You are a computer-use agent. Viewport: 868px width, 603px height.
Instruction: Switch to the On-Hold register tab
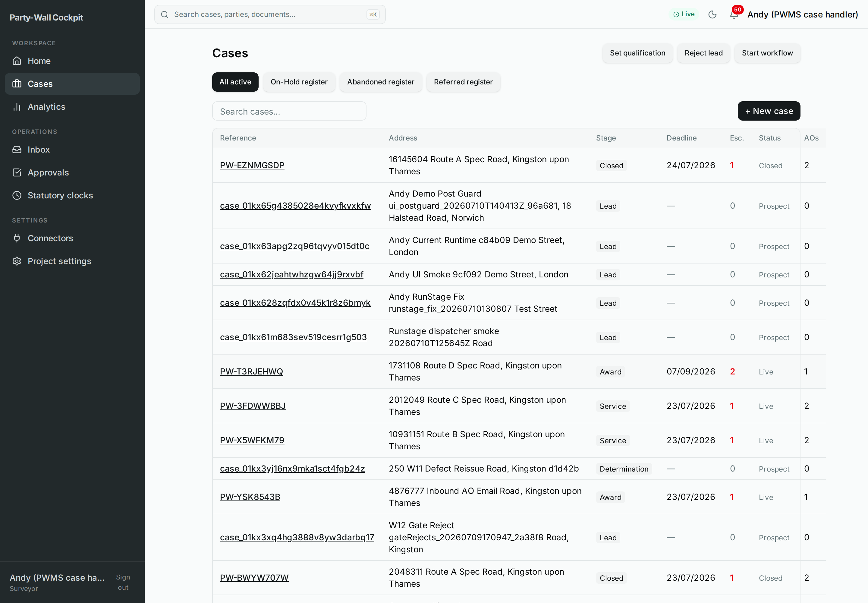299,82
